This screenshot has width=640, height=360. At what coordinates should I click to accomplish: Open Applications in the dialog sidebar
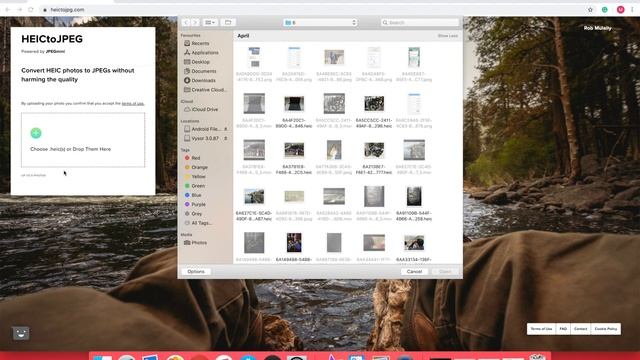click(201, 53)
